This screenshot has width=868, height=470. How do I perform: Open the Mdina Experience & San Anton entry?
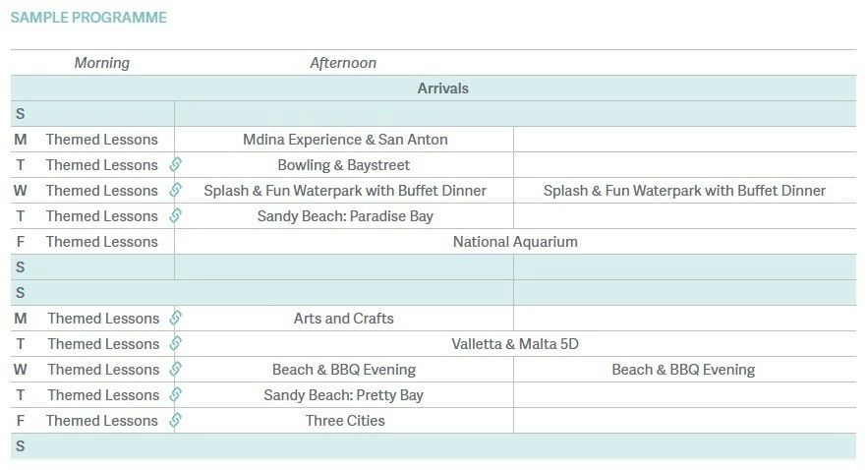tap(345, 140)
